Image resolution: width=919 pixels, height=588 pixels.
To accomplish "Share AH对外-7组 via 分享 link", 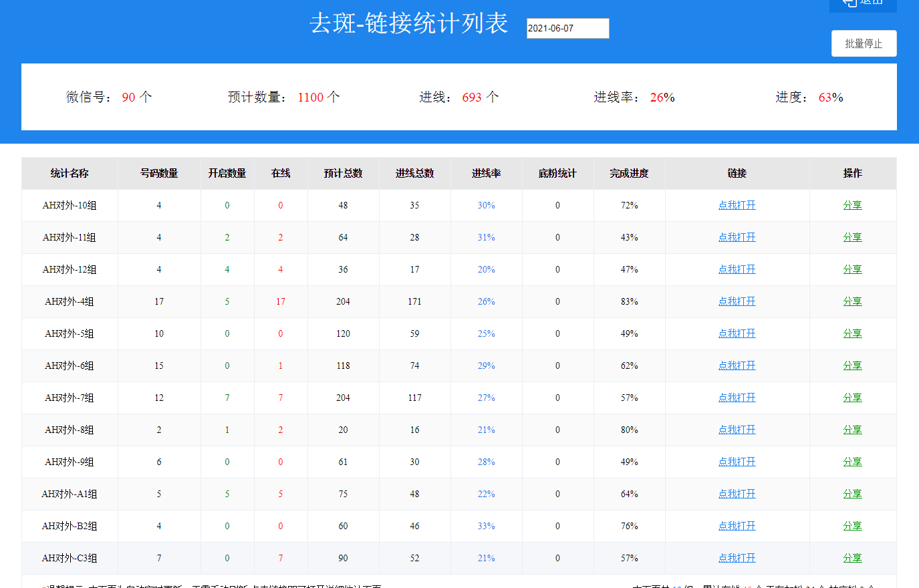I will click(852, 398).
